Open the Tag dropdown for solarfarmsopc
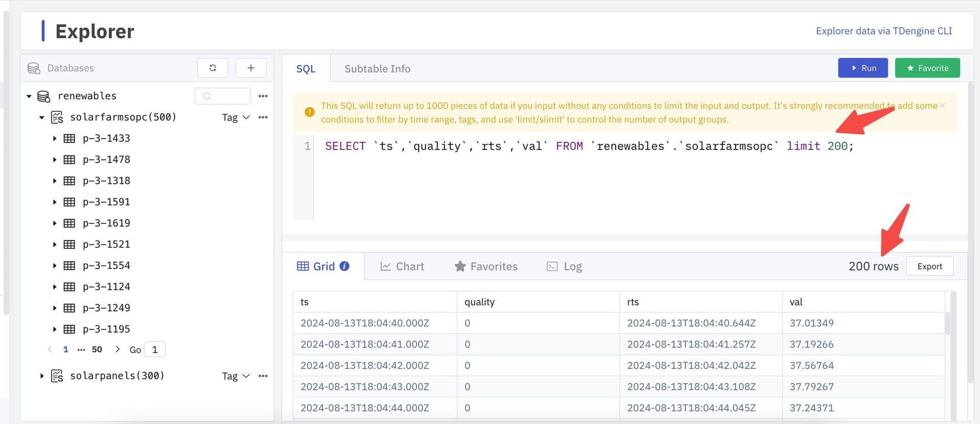 (235, 117)
